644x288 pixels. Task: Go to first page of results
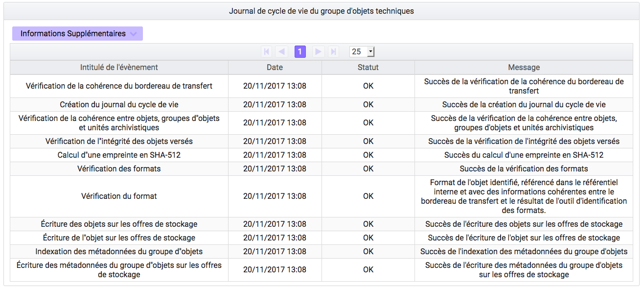point(267,51)
